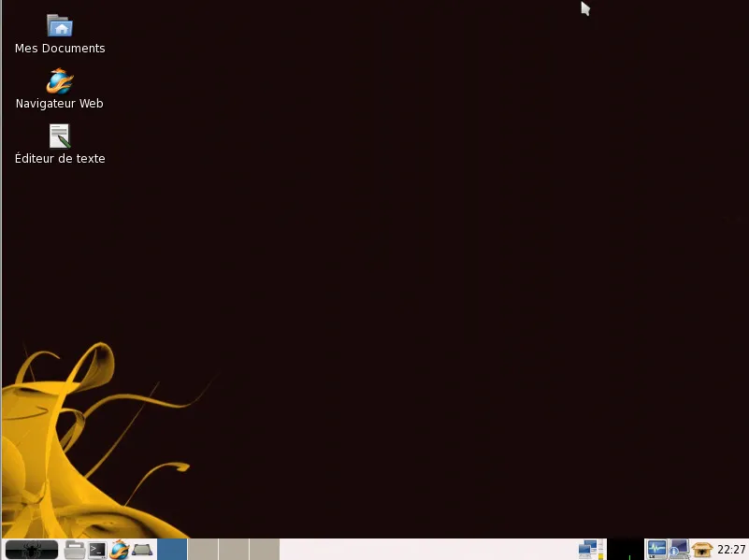749x560 pixels.
Task: Open the spider-logo application menu
Action: [x=31, y=550]
